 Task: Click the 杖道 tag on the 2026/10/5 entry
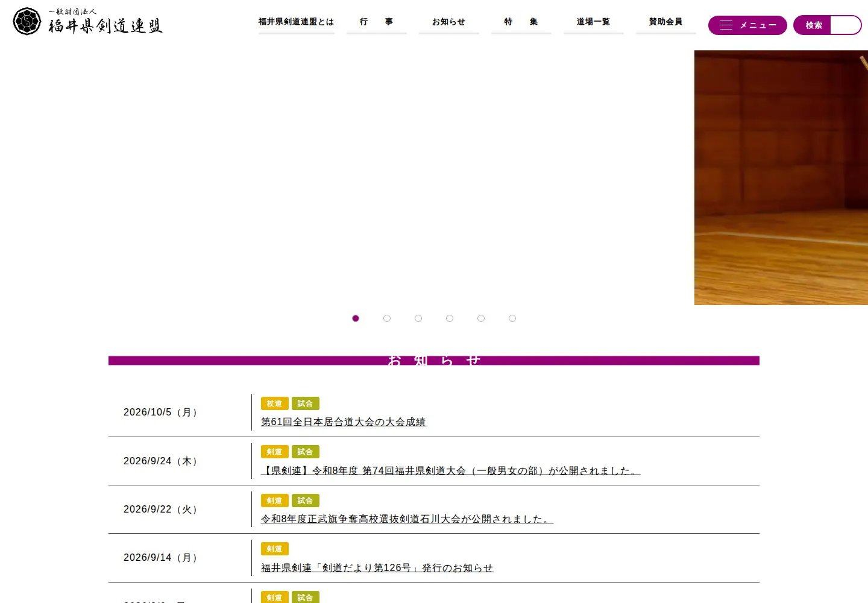tap(275, 403)
